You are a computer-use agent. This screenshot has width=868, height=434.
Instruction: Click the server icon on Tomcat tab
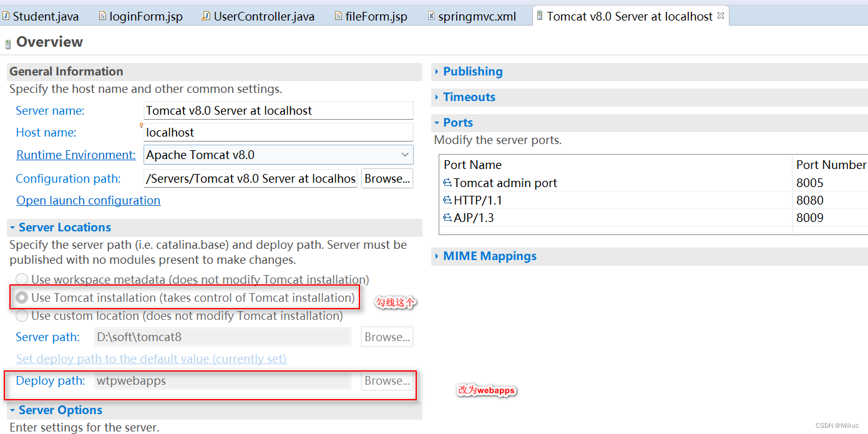click(540, 16)
